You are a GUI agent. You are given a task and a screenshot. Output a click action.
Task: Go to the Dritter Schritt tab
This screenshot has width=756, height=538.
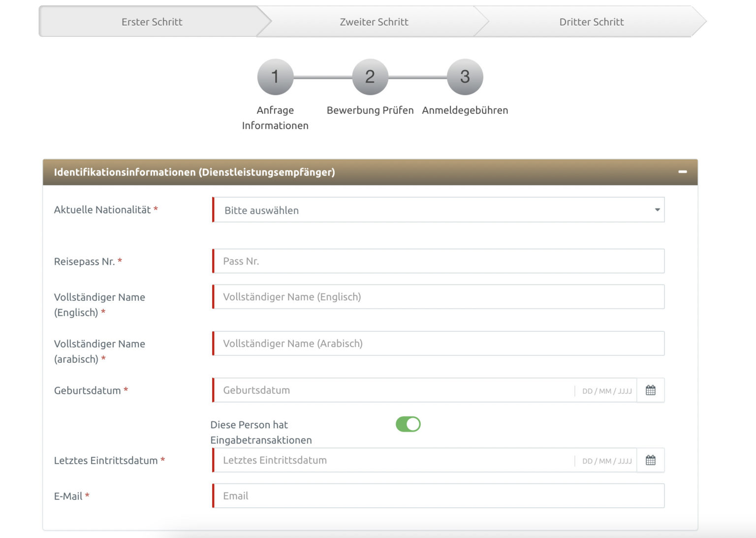click(x=591, y=22)
